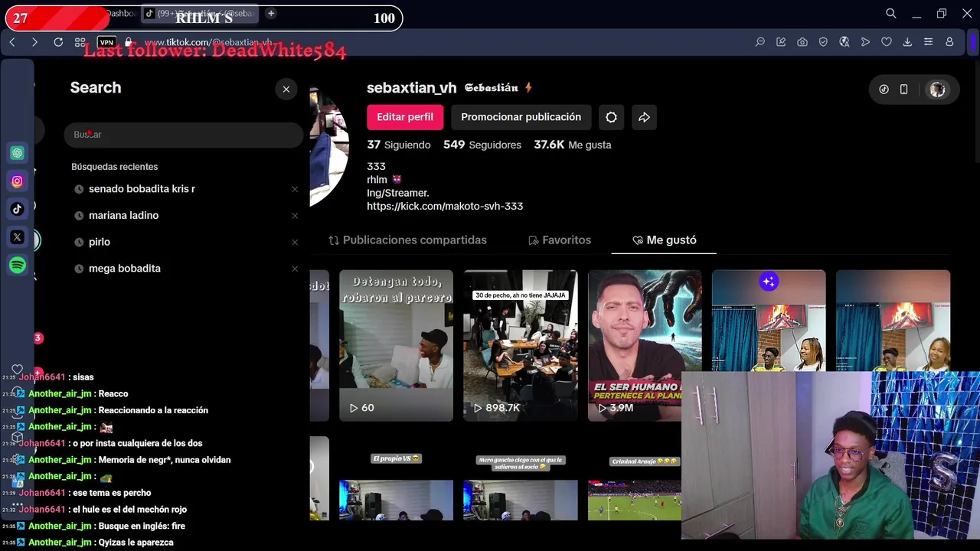
Task: Select recent search 'senado bobadita kris r'
Action: [142, 189]
